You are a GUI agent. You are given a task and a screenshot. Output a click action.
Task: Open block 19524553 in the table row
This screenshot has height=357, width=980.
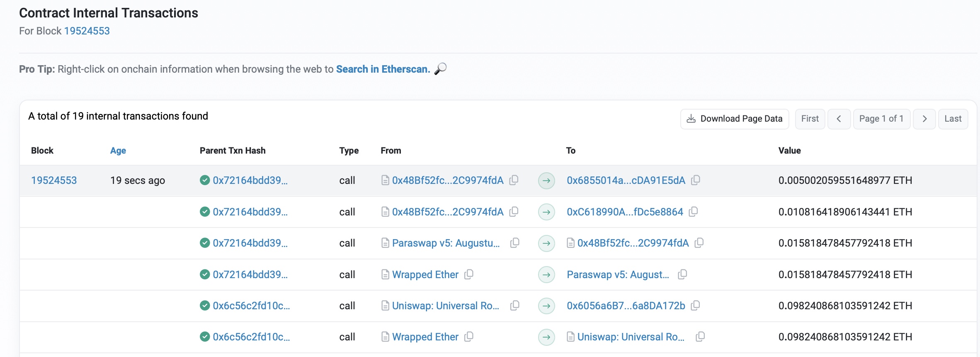[54, 181]
